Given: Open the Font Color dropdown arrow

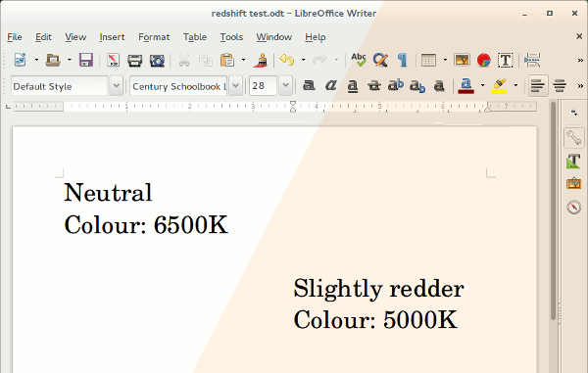Looking at the screenshot, I should pyautogui.click(x=482, y=85).
